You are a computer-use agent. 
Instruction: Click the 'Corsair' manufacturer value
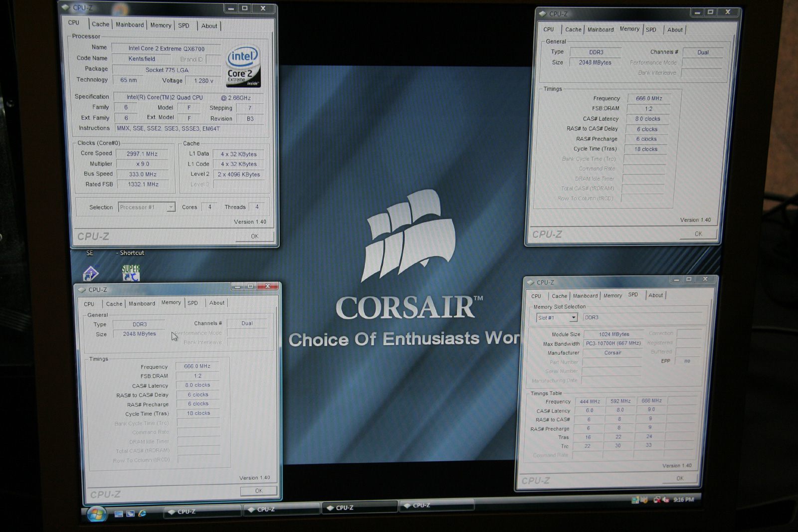tap(612, 353)
